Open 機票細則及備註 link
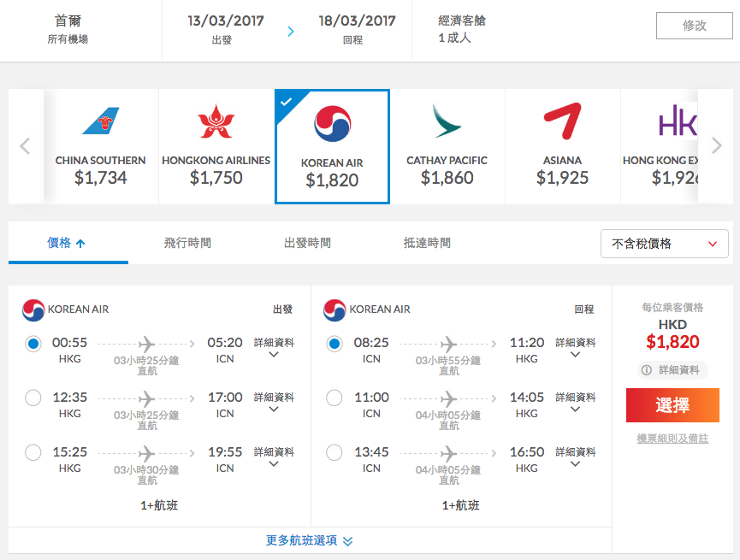This screenshot has height=560, width=740. point(672,439)
